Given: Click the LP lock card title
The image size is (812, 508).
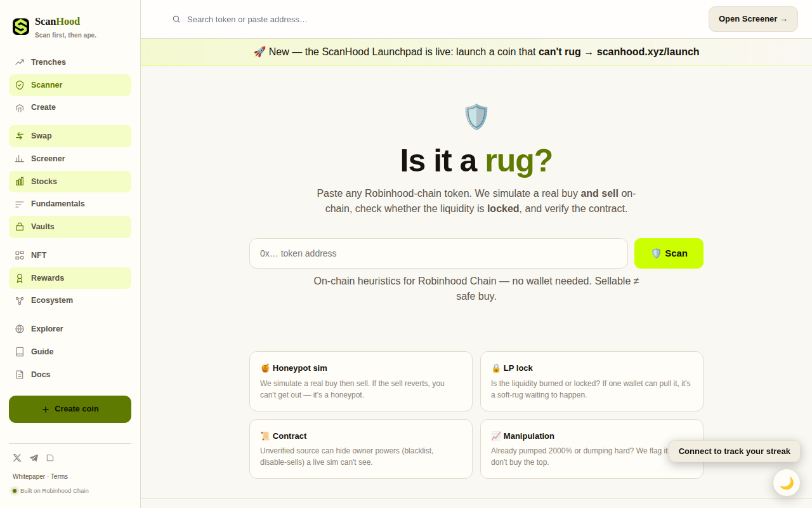Looking at the screenshot, I should click(512, 368).
